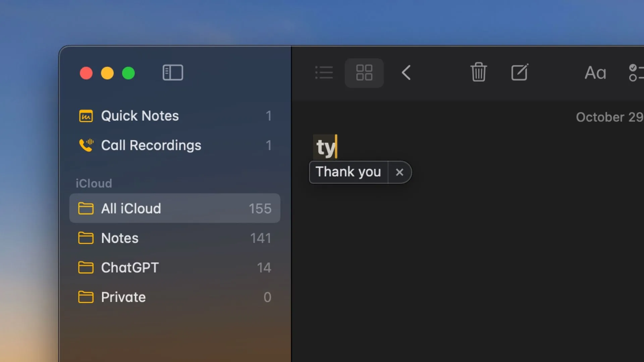
Task: Open the Private folder
Action: [175, 297]
